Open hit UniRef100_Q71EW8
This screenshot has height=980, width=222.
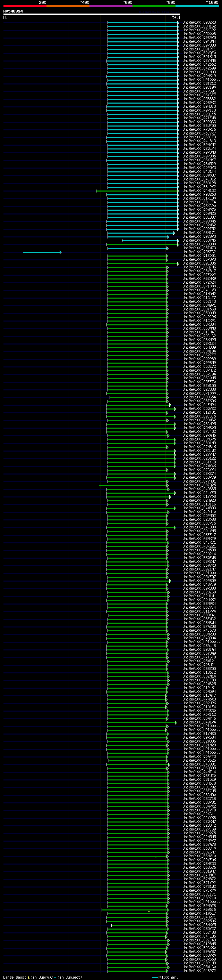[x=199, y=118]
